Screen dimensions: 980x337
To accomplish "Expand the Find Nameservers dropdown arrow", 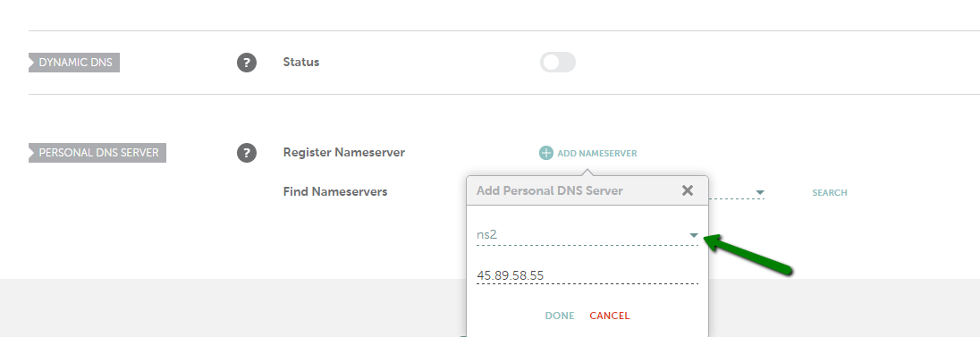I will (760, 192).
